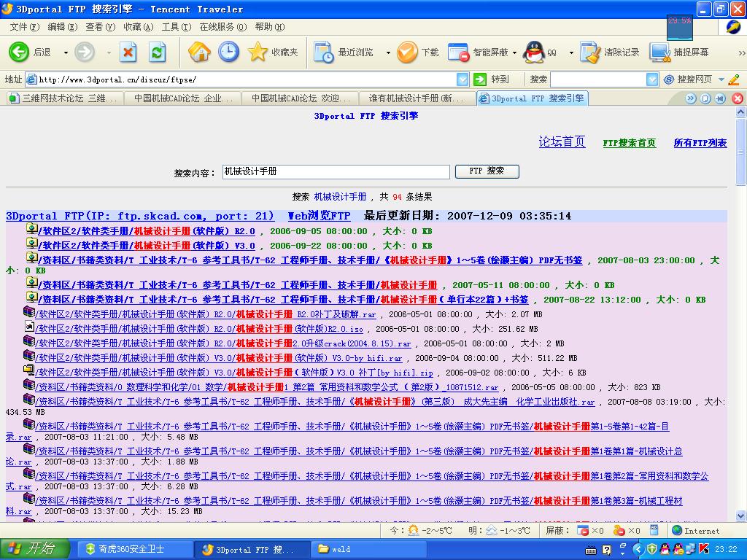Click the green Refresh page icon
Image resolution: width=747 pixels, height=560 pixels.
(x=158, y=52)
